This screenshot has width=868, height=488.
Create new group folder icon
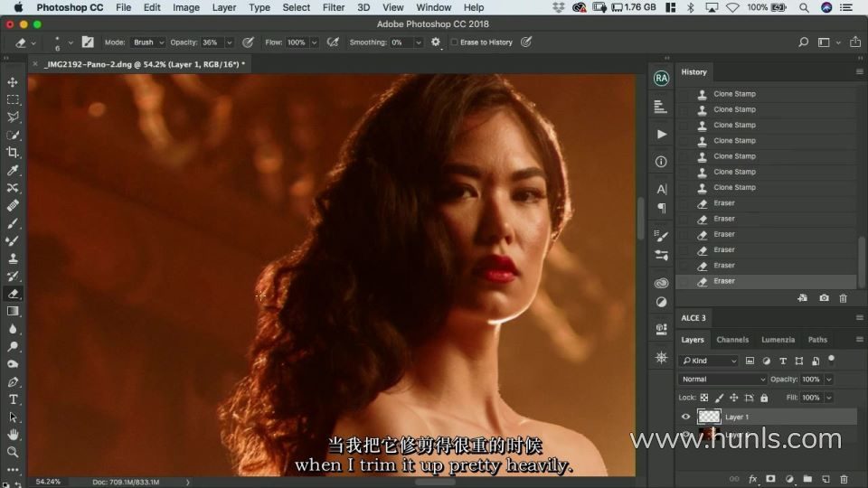coord(807,479)
